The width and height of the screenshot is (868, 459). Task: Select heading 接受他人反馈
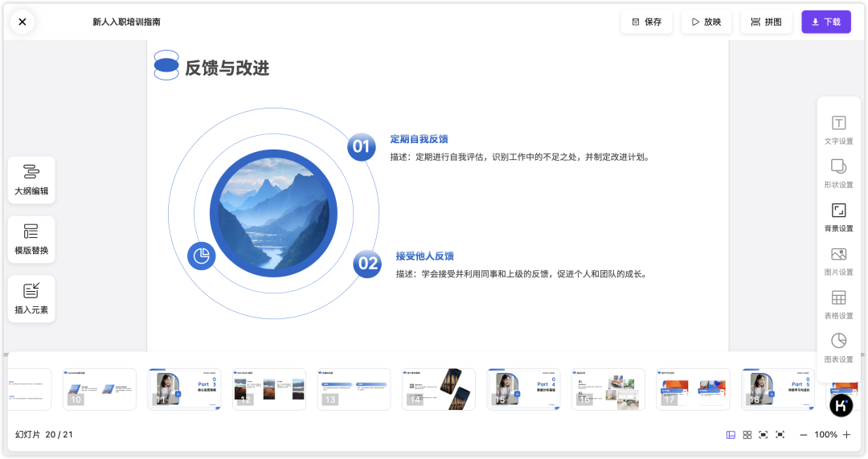tap(425, 256)
